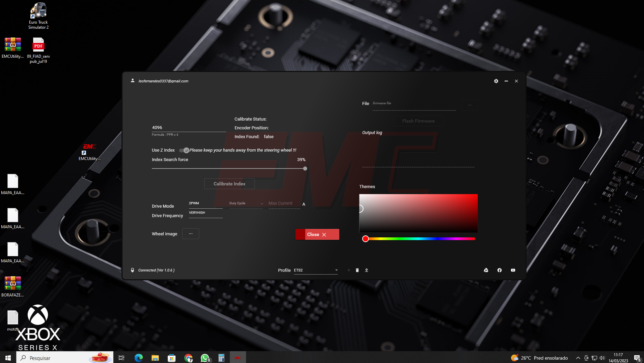Open Microsoft Edge from the taskbar

[138, 358]
